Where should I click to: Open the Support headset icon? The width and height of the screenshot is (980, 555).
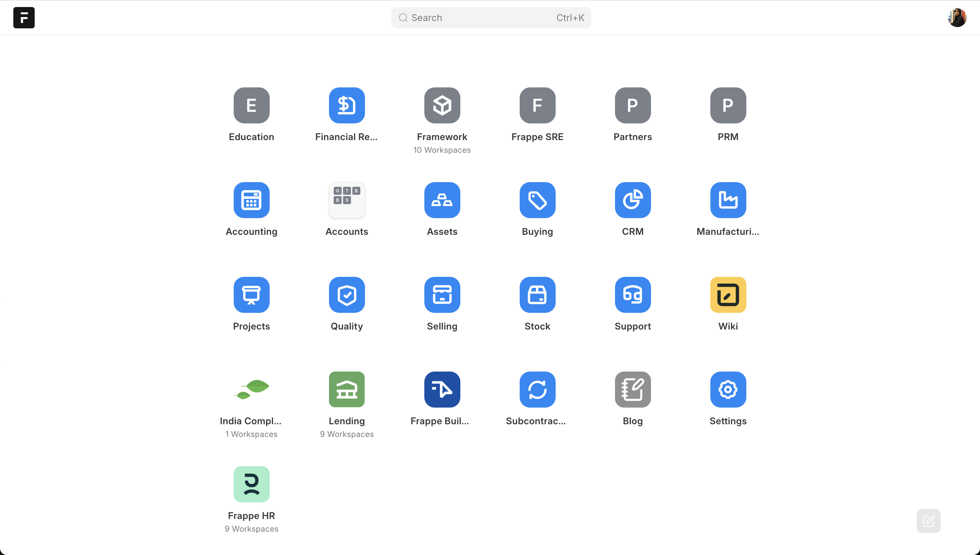(633, 295)
